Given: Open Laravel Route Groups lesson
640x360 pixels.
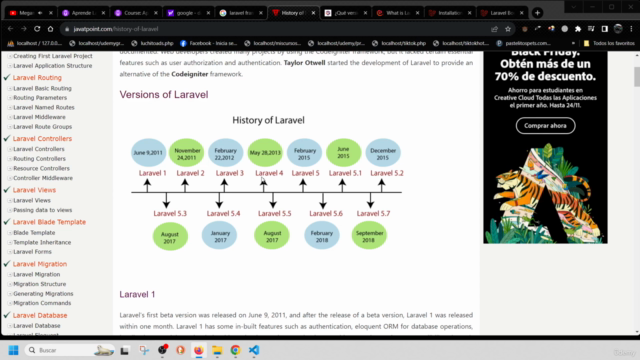Looking at the screenshot, I should click(x=42, y=127).
